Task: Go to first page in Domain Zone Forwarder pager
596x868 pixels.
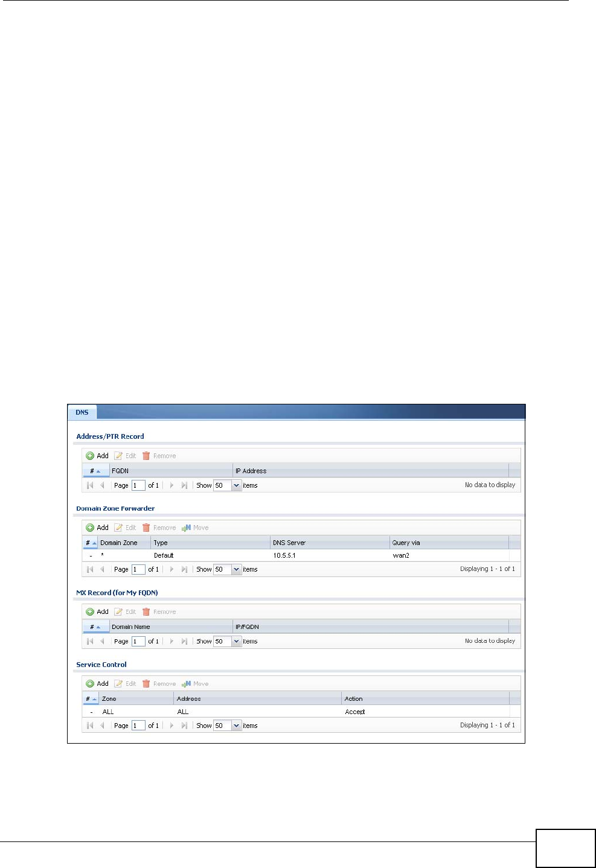Action: pos(90,569)
